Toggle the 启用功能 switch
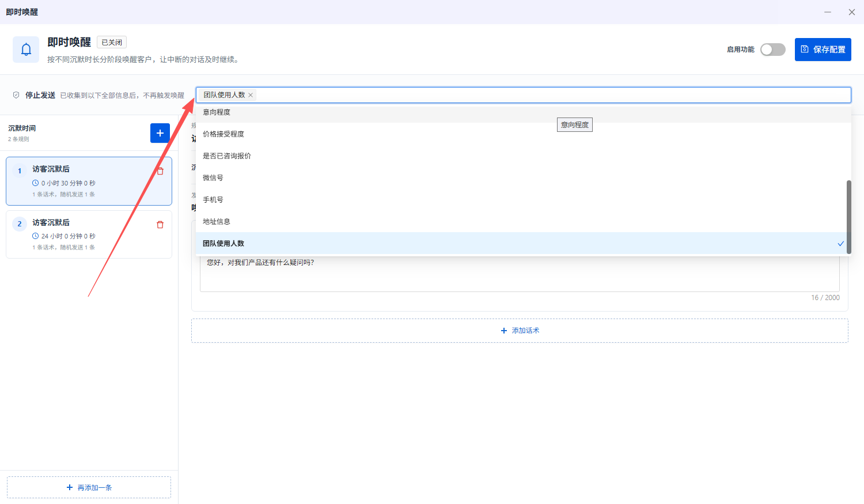 coord(773,50)
